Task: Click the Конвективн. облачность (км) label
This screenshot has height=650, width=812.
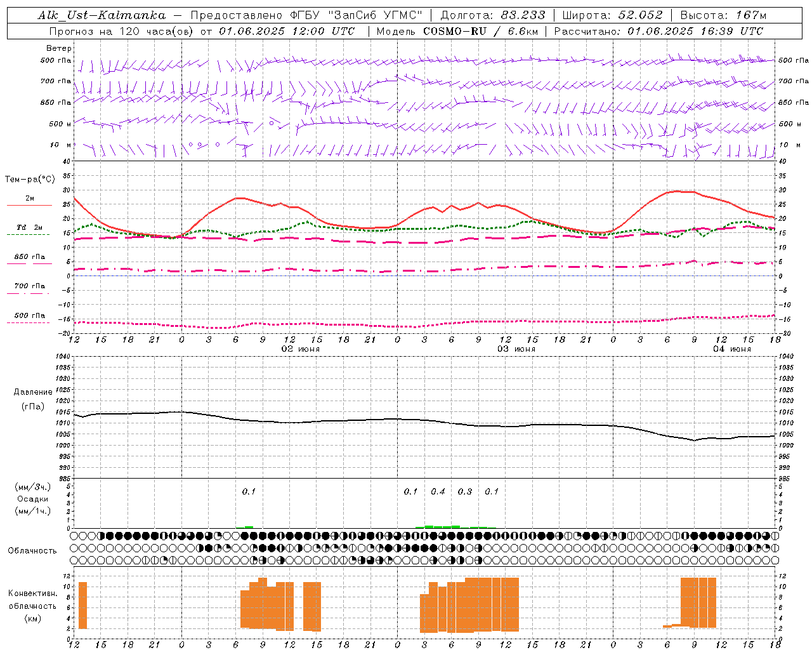Action: coord(32,606)
